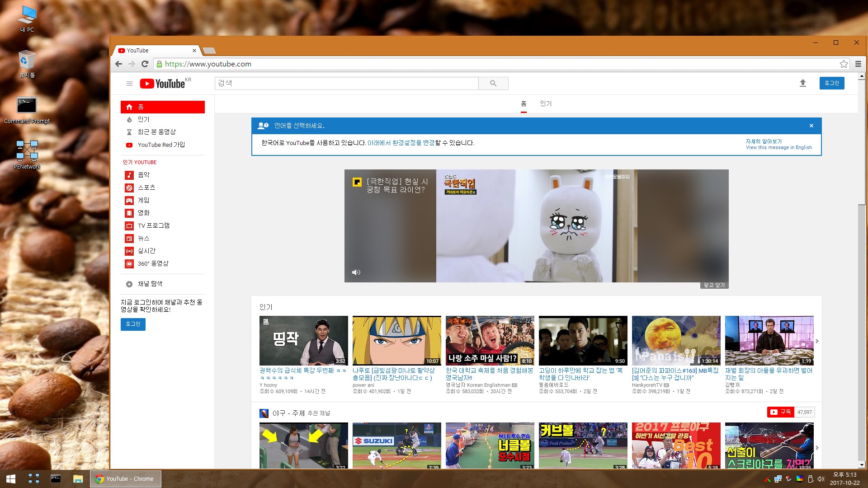Image resolution: width=868 pixels, height=488 pixels.
Task: Click the search magnifier button
Action: [x=493, y=83]
